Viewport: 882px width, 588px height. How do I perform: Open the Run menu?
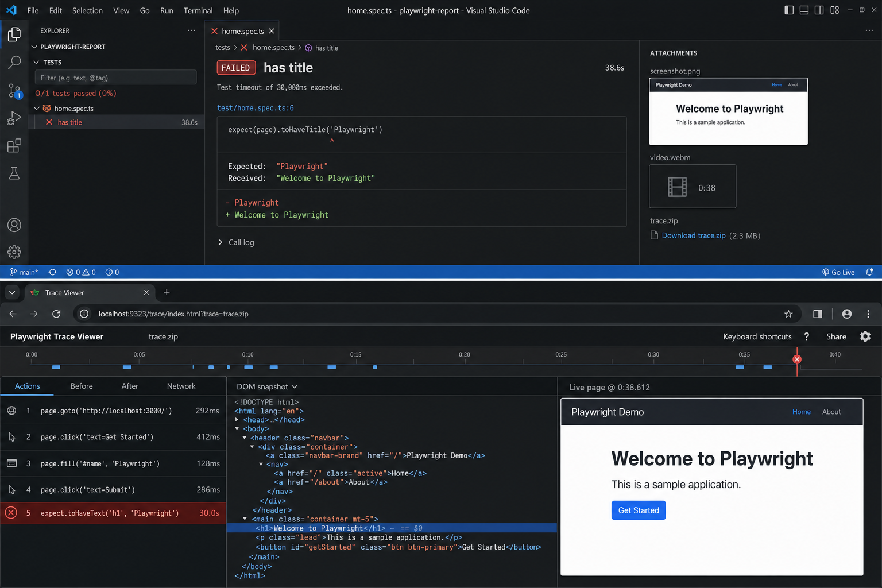(167, 10)
